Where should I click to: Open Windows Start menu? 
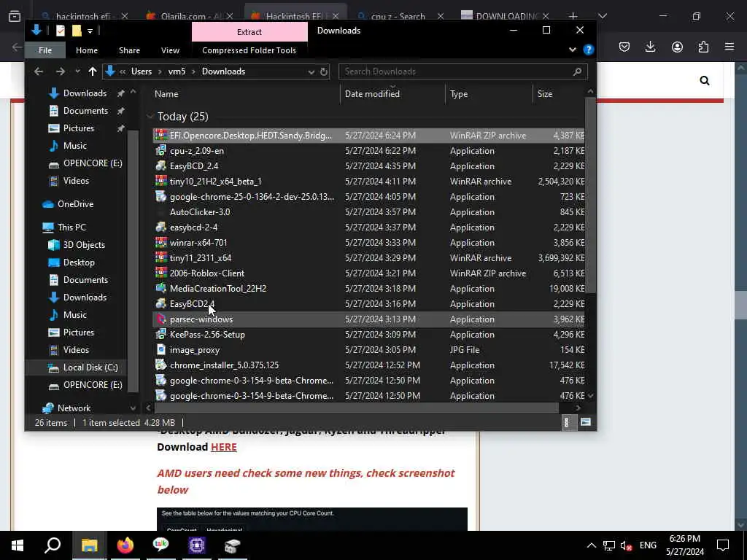tap(18, 545)
